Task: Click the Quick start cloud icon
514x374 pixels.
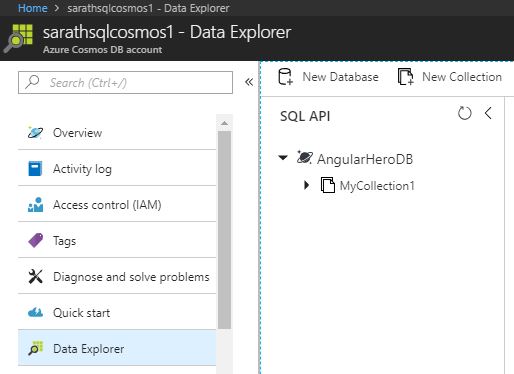Action: [x=35, y=312]
